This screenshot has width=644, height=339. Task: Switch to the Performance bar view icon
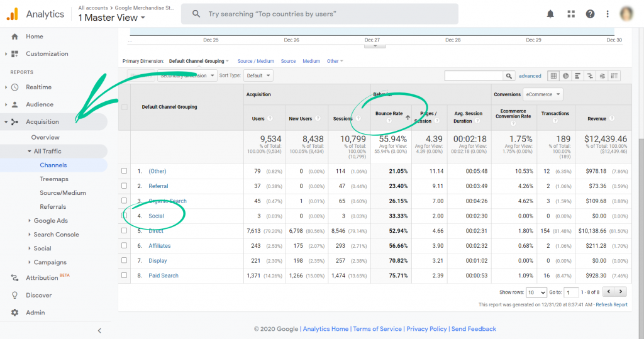click(577, 76)
